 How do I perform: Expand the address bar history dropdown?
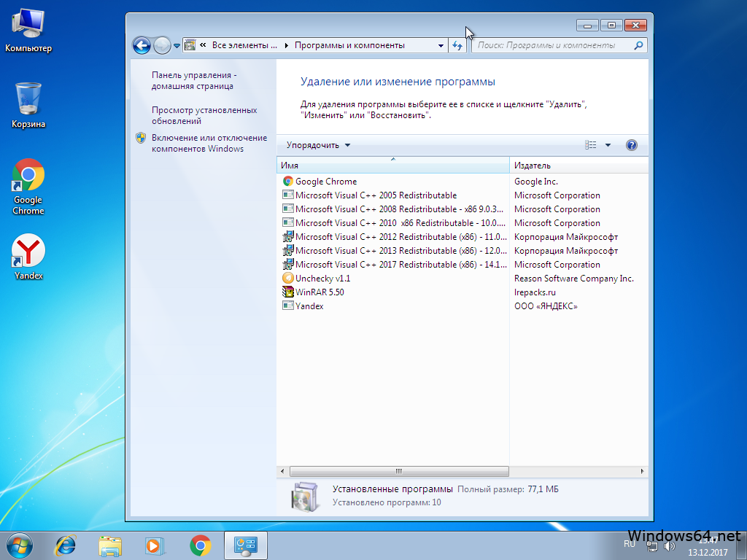pos(441,46)
